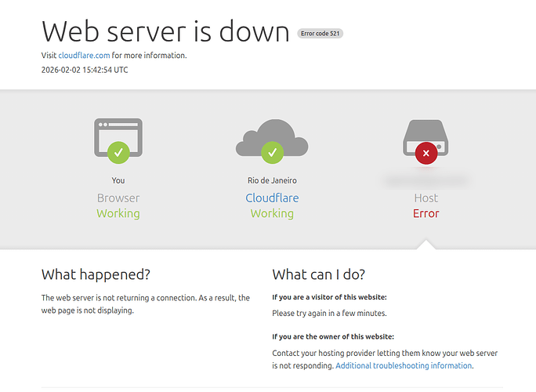Click 'Working' under Browser
This screenshot has height=392, width=536.
click(118, 213)
